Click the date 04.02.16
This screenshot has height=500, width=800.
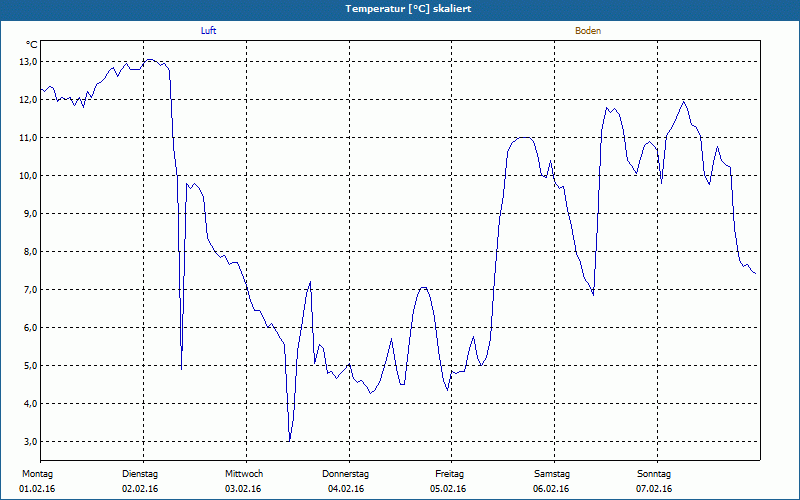coord(346,489)
